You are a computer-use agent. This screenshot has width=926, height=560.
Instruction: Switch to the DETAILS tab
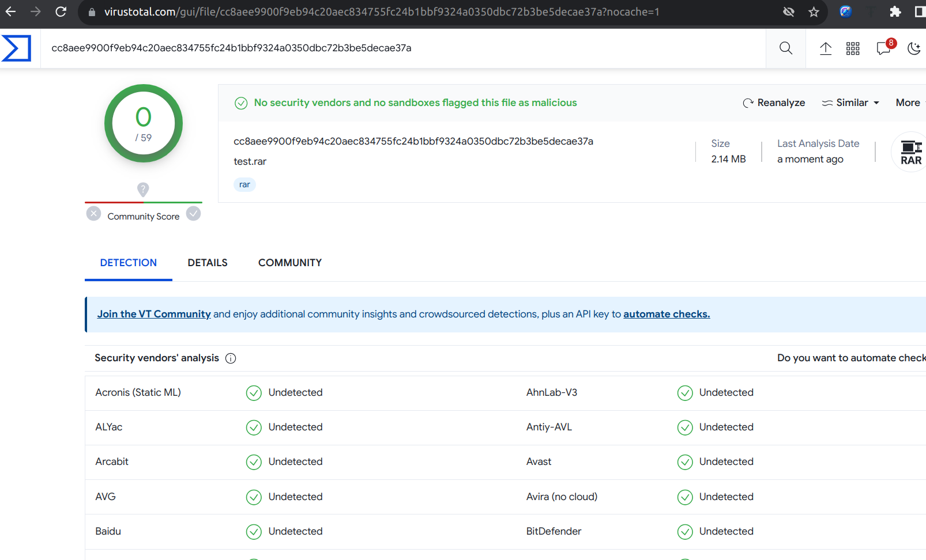208,263
